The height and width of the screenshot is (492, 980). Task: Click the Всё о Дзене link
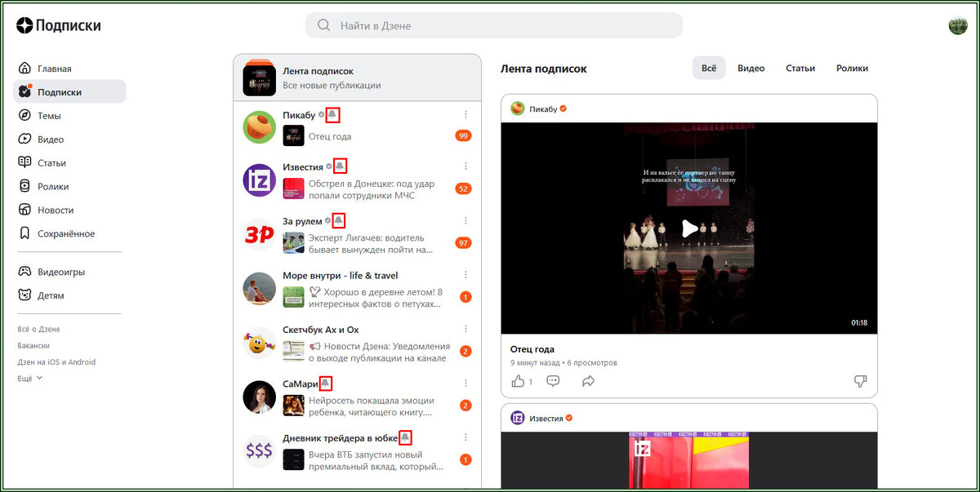click(38, 330)
